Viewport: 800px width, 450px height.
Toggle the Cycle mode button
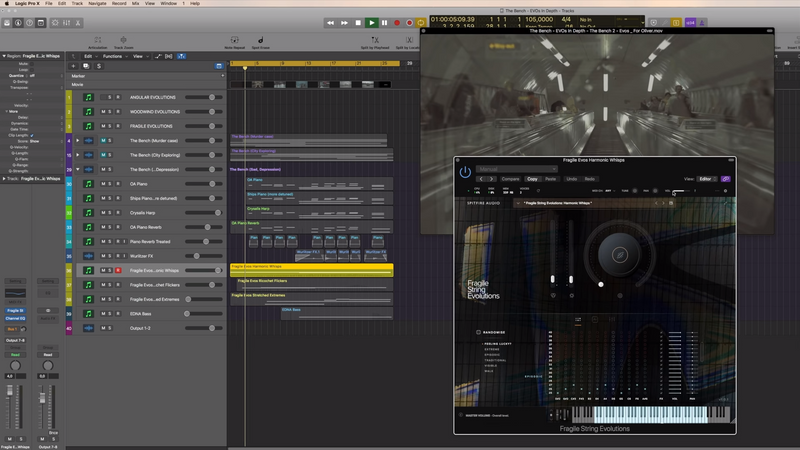point(421,22)
